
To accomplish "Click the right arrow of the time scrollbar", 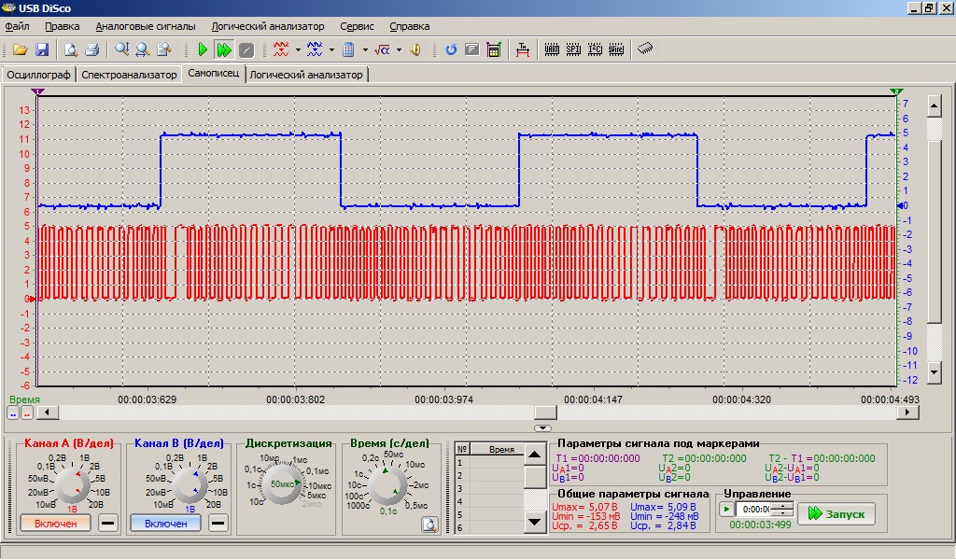I will click(x=907, y=413).
